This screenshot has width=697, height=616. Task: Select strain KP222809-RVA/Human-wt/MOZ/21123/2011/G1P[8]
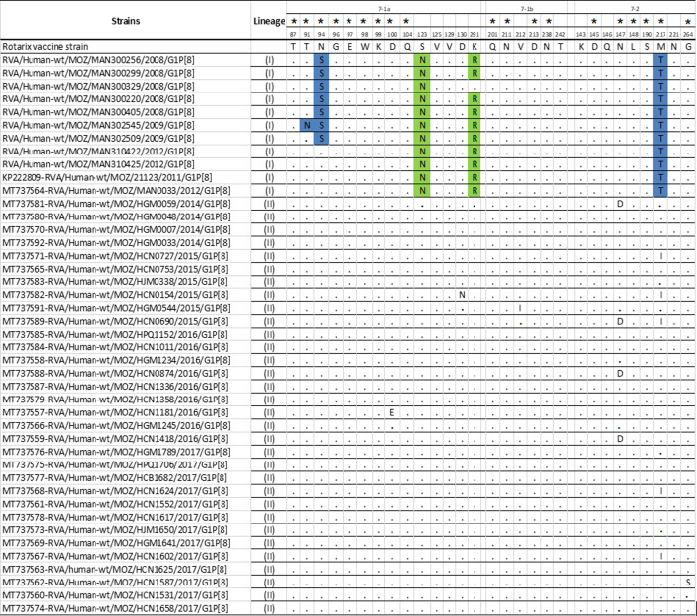pyautogui.click(x=107, y=177)
